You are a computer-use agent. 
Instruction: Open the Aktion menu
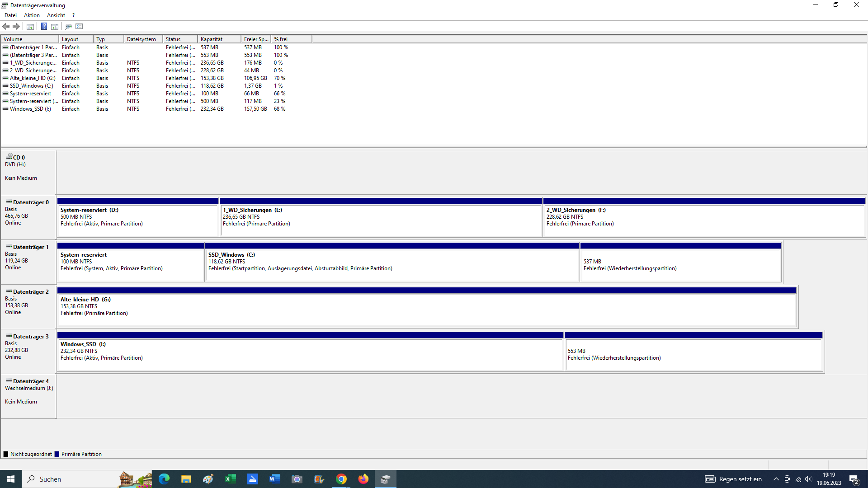pos(32,15)
